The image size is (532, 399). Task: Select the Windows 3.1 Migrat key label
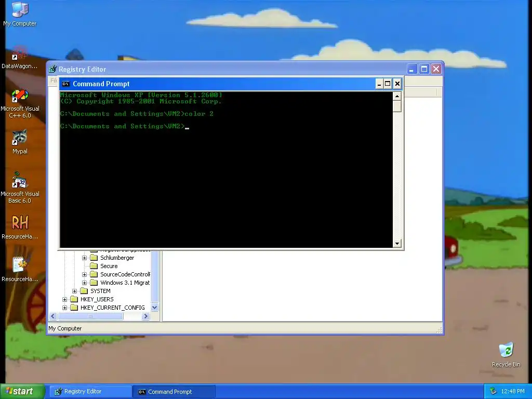(x=125, y=283)
